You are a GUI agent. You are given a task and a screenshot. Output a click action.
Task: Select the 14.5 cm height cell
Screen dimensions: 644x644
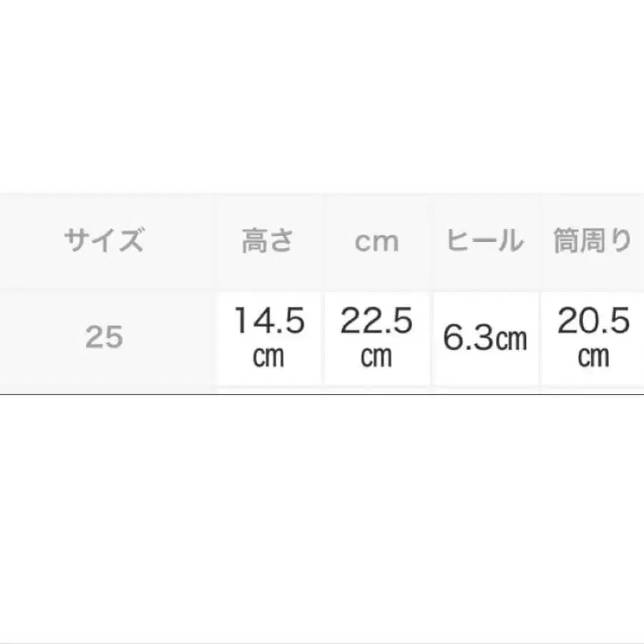[268, 338]
